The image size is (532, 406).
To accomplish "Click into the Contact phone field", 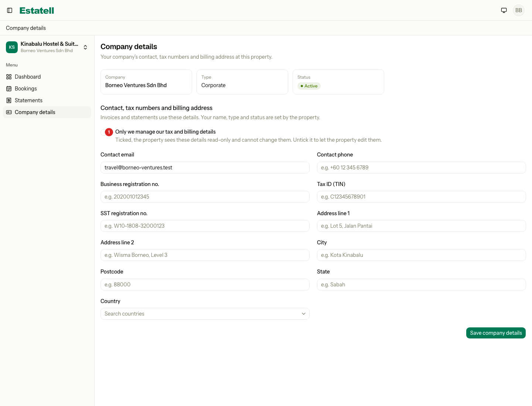I will pos(422,168).
